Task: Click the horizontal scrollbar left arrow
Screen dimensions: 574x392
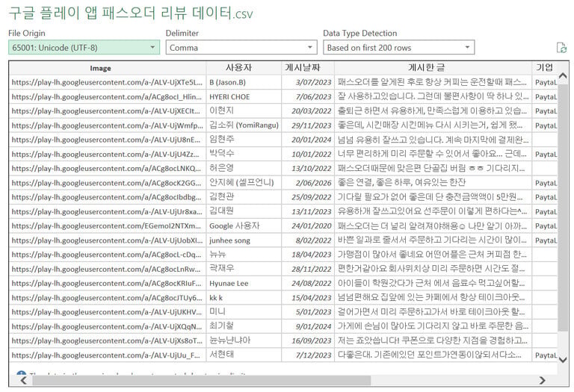Action: [23, 380]
